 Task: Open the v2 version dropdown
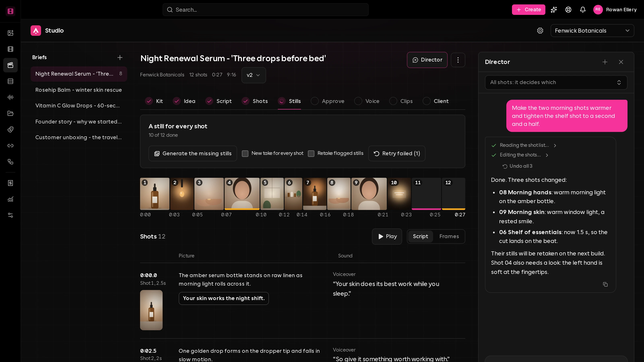tap(254, 75)
